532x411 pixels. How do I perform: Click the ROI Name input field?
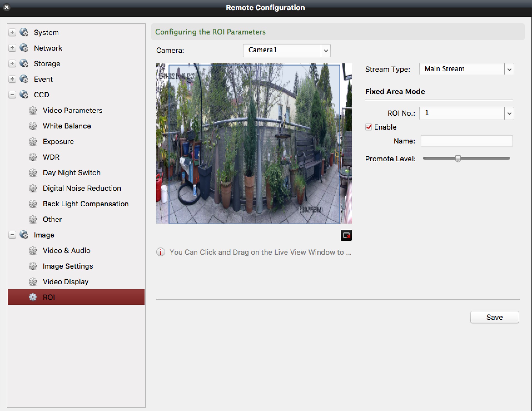pyautogui.click(x=466, y=141)
